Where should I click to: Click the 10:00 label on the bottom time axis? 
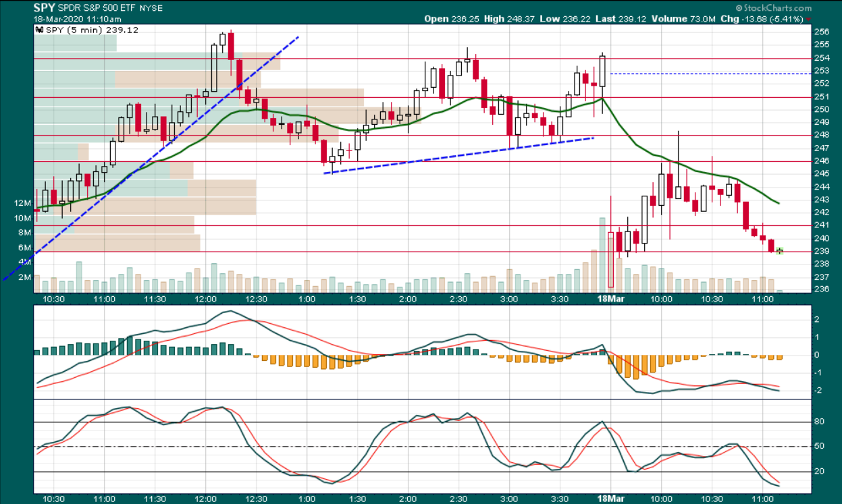point(661,498)
